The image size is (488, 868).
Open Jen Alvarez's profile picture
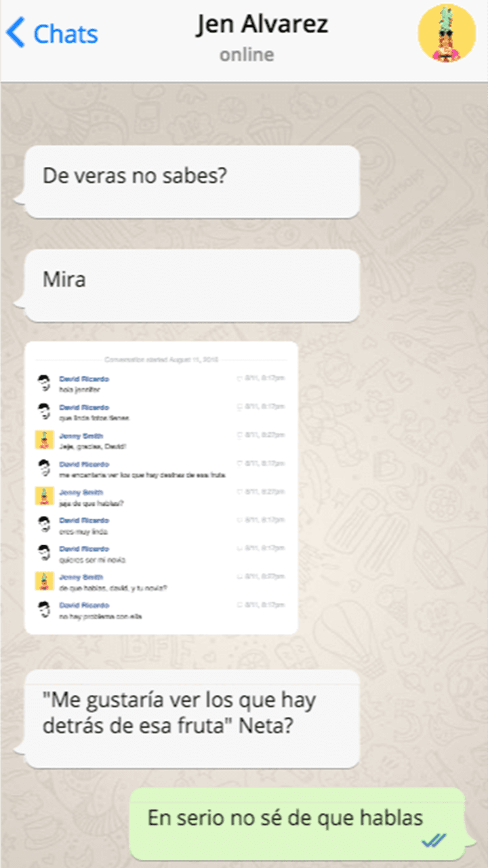[x=447, y=33]
